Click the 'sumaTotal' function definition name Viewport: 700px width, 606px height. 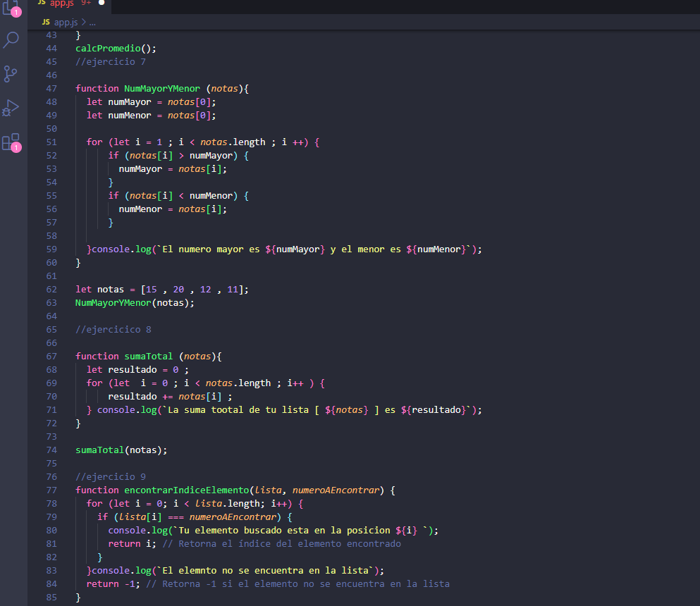[x=148, y=356]
